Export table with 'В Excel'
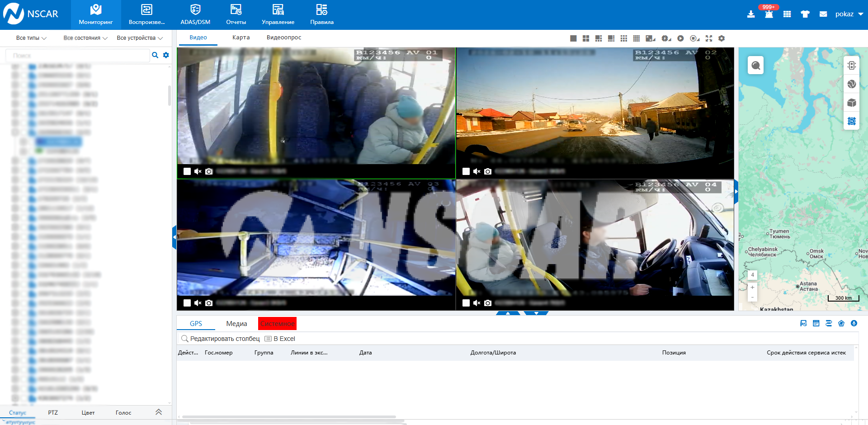This screenshot has width=868, height=425. click(280, 339)
